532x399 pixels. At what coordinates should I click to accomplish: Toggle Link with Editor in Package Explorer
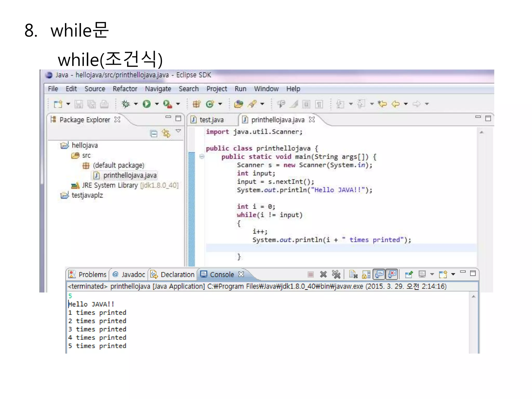[166, 134]
